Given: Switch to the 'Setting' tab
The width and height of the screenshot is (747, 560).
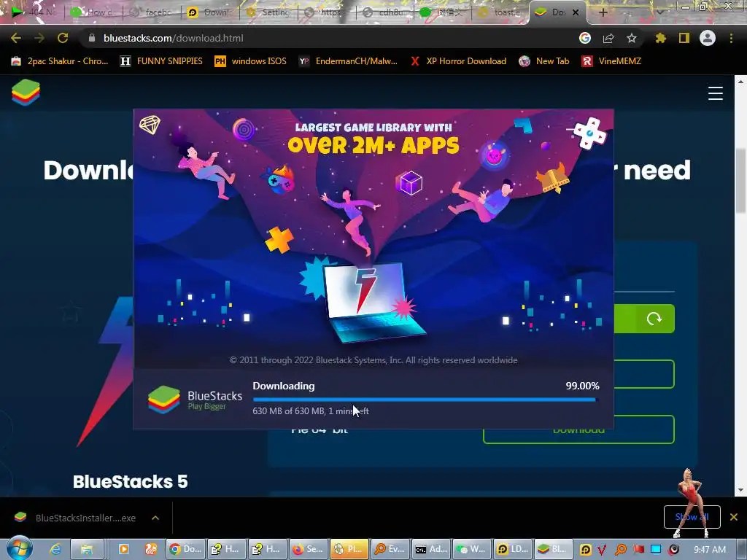Looking at the screenshot, I should tap(268, 12).
